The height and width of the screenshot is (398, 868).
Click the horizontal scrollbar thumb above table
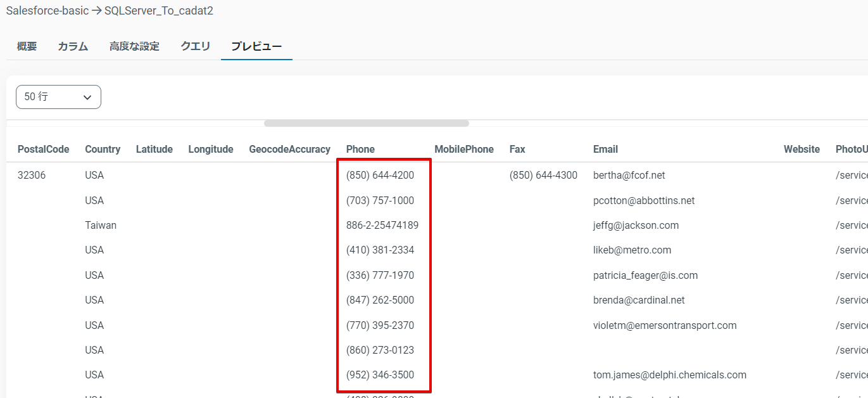point(366,124)
